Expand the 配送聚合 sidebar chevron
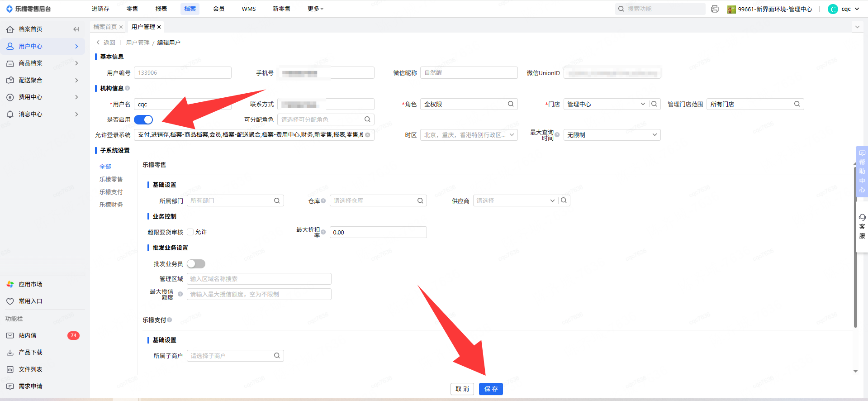 76,80
